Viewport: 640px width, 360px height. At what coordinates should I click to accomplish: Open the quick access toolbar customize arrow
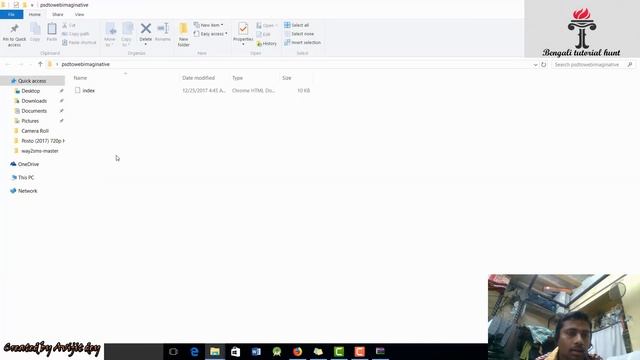coord(32,5)
